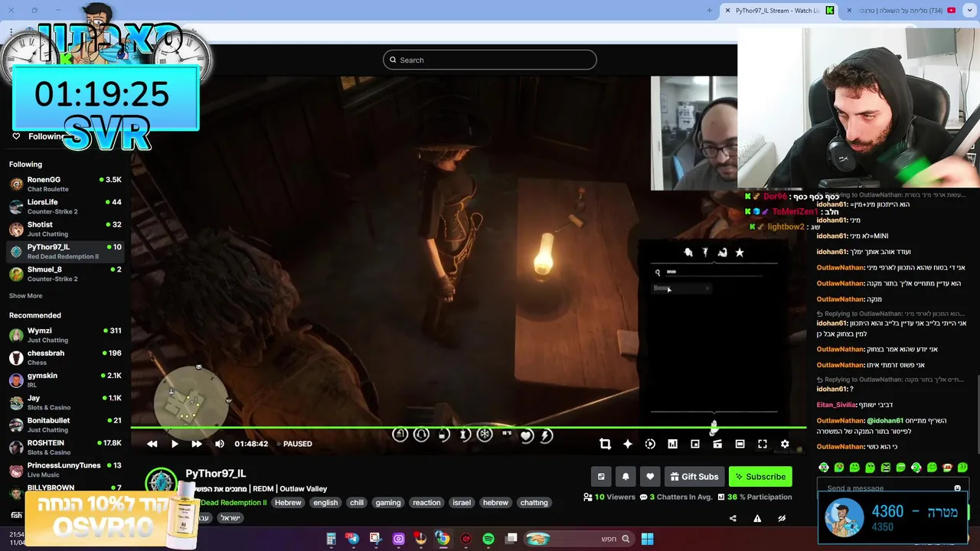Click the reaction tag chip

tap(426, 503)
